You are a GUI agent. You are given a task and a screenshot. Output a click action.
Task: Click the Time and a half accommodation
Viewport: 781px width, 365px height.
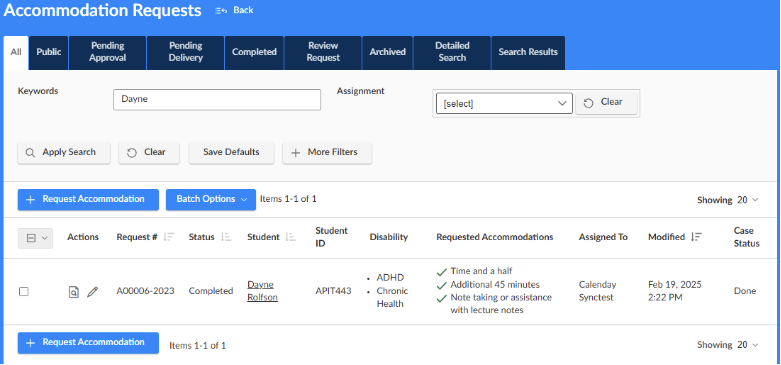click(481, 271)
